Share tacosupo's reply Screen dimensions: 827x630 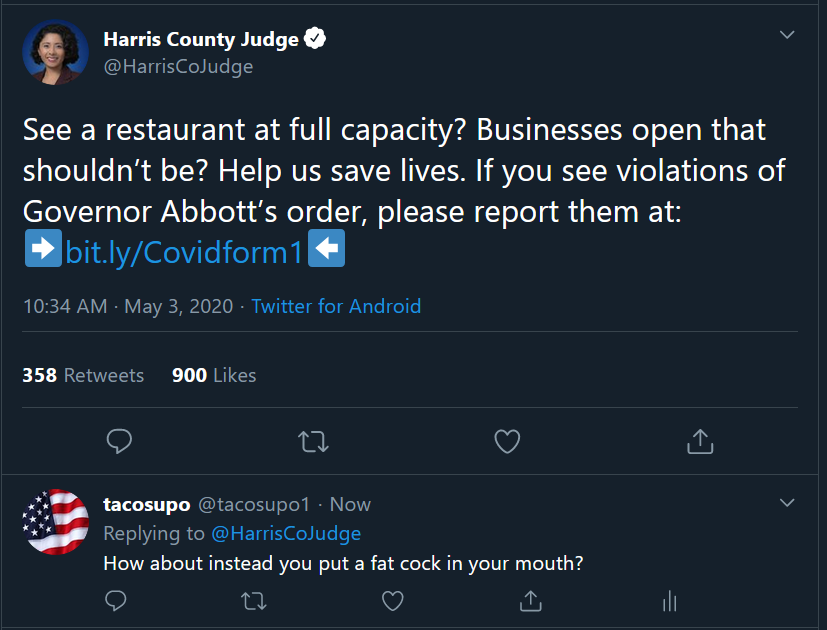(531, 600)
